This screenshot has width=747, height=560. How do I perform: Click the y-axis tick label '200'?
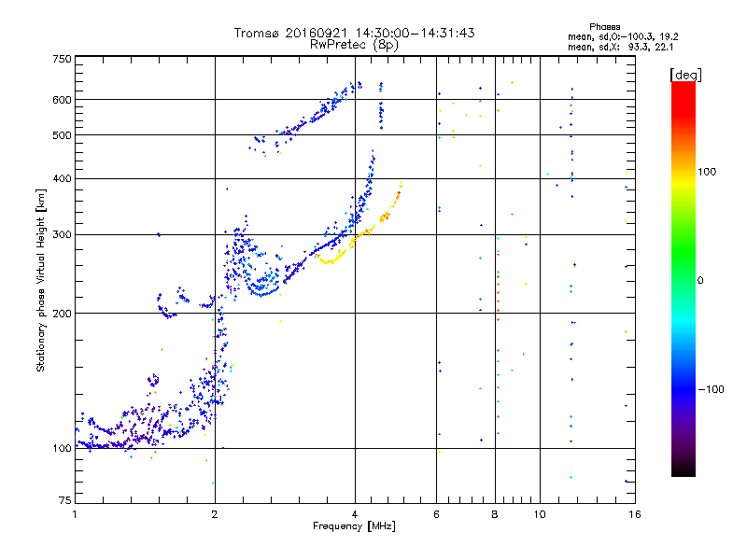pos(62,314)
